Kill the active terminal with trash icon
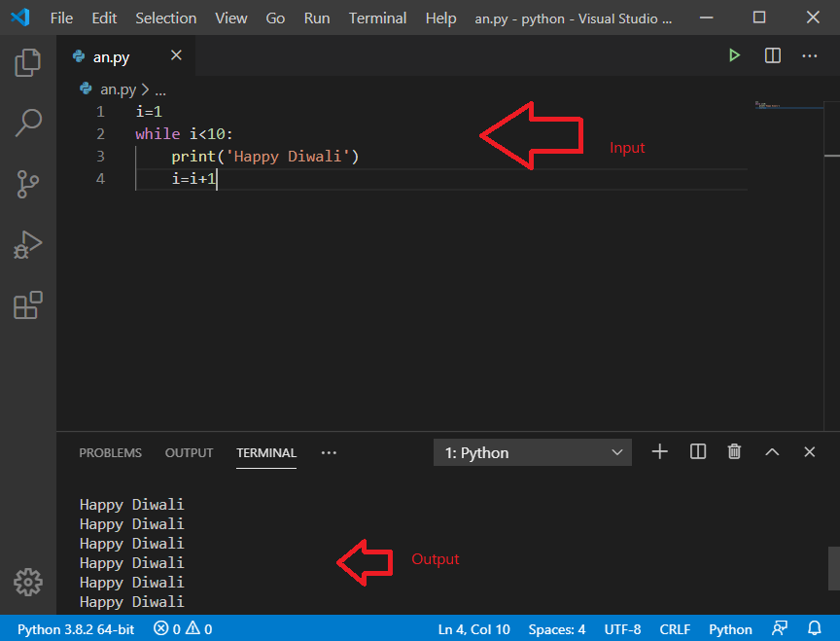 point(734,451)
